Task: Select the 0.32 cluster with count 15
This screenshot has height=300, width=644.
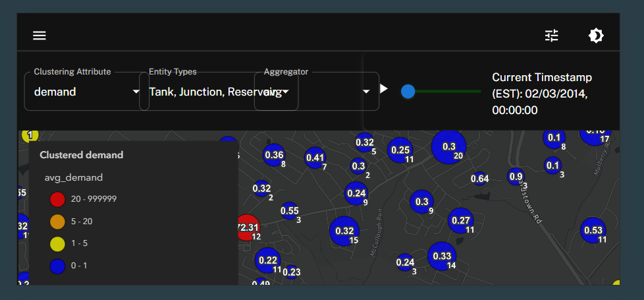Action: click(344, 231)
